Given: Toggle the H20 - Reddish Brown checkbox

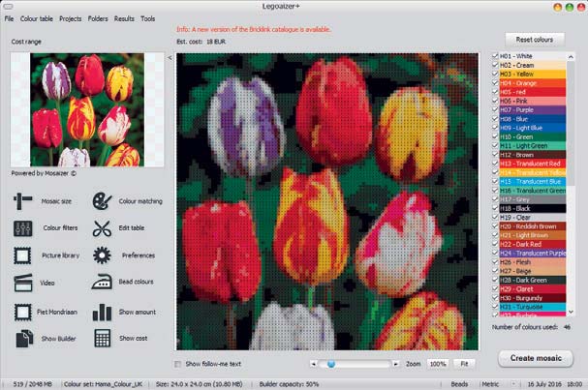Looking at the screenshot, I should tap(495, 225).
